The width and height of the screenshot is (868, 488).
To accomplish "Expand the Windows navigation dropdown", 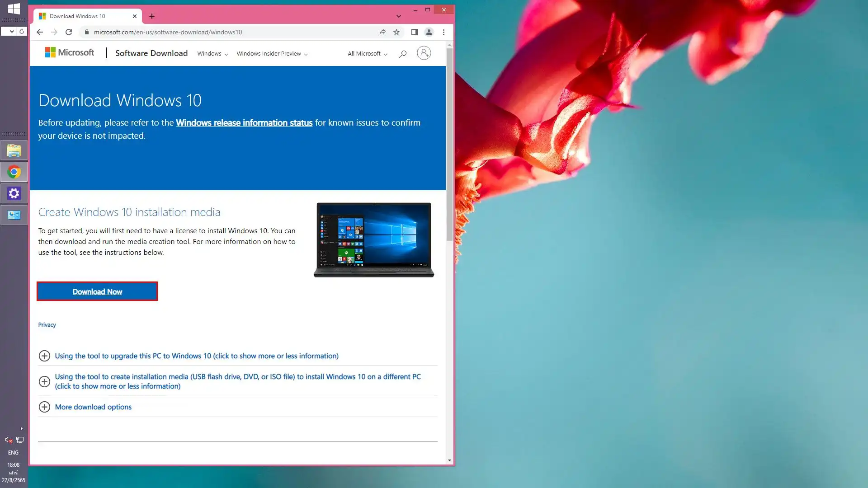I will [212, 54].
